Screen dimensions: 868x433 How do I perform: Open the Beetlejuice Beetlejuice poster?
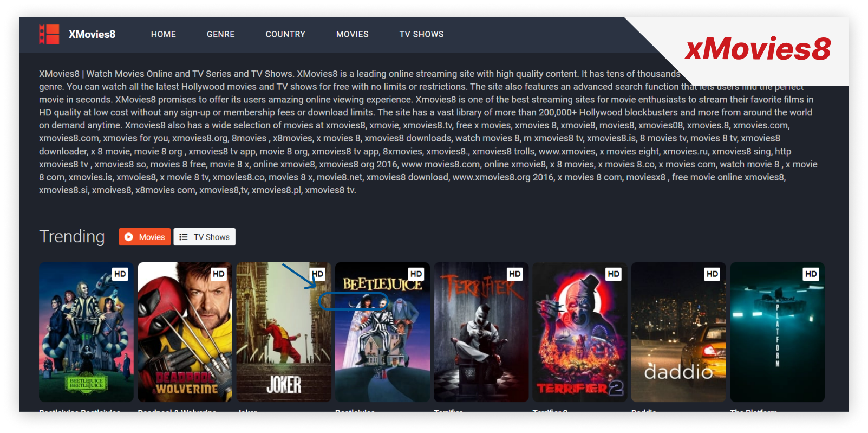coord(86,332)
